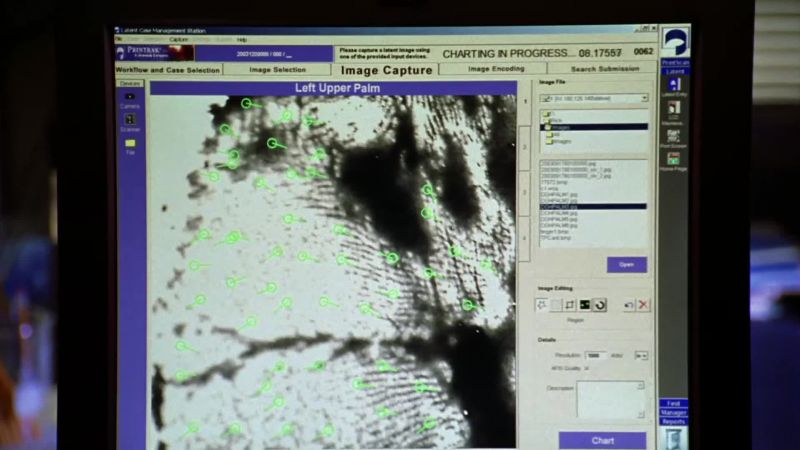This screenshot has width=800, height=450.
Task: Click the Description box scroll up arrow
Action: (x=641, y=386)
